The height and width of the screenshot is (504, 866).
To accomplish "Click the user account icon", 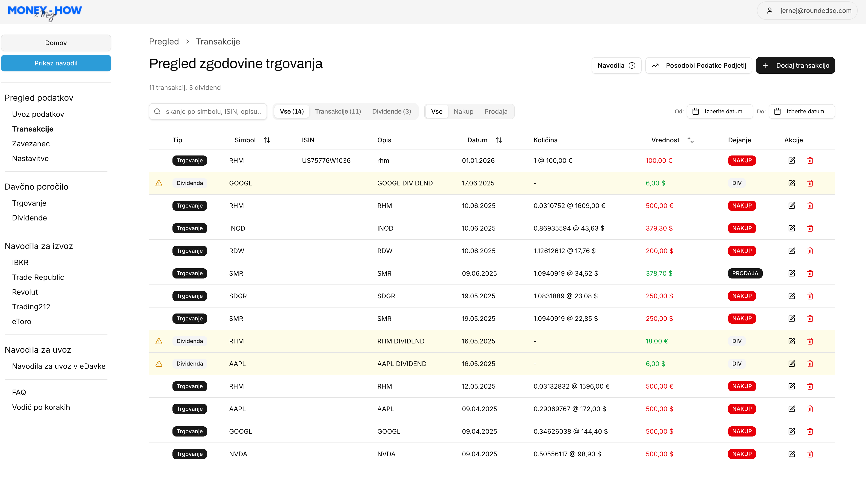I will pos(770,11).
